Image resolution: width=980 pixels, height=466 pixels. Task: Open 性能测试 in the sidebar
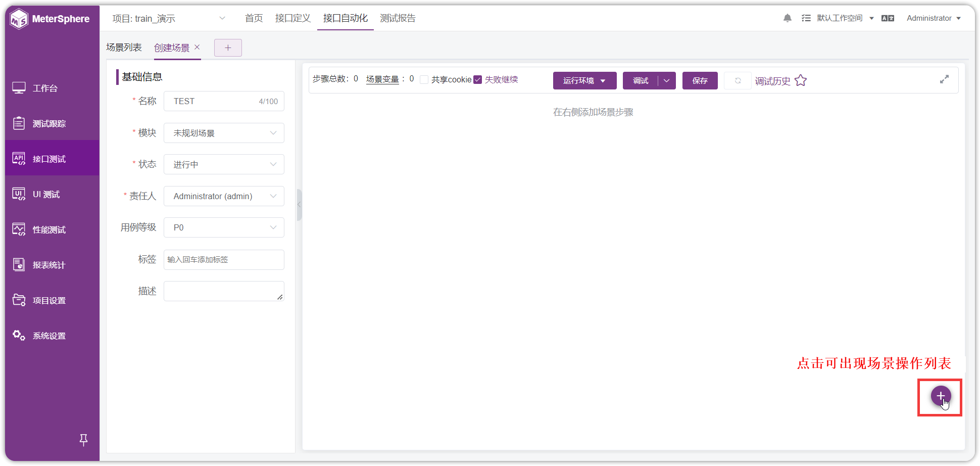pyautogui.click(x=52, y=229)
